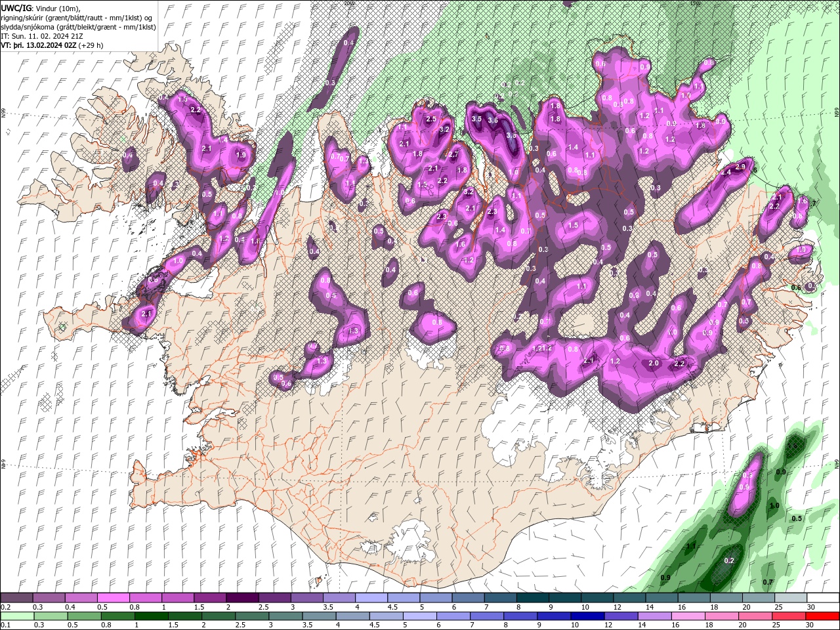840x630 pixels.
Task: Click the '0.1' label in the rain legend
Action: (5, 625)
